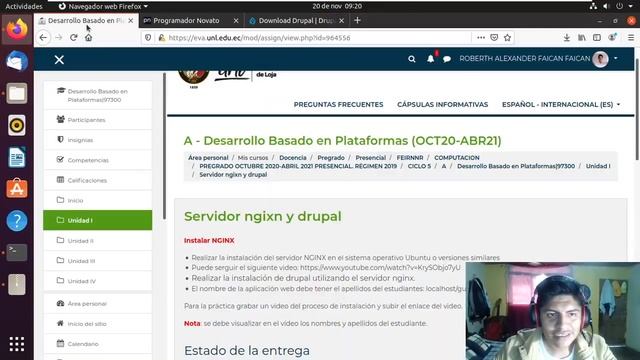640x360 pixels.
Task: Reload the current page
Action: pos(73,38)
